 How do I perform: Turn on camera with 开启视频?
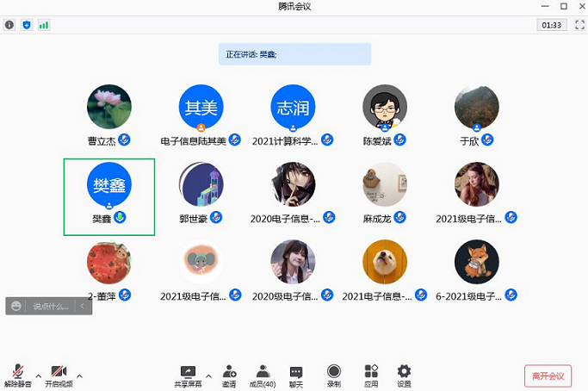pyautogui.click(x=59, y=375)
